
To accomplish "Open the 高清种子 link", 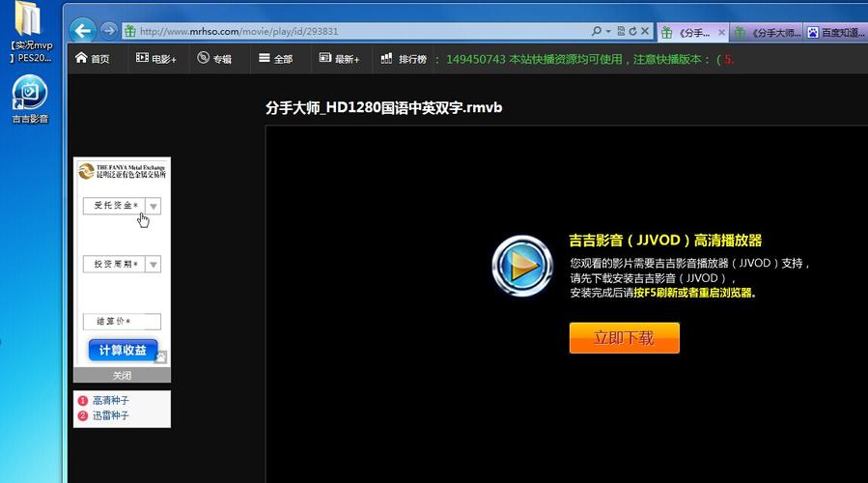I will tap(110, 401).
